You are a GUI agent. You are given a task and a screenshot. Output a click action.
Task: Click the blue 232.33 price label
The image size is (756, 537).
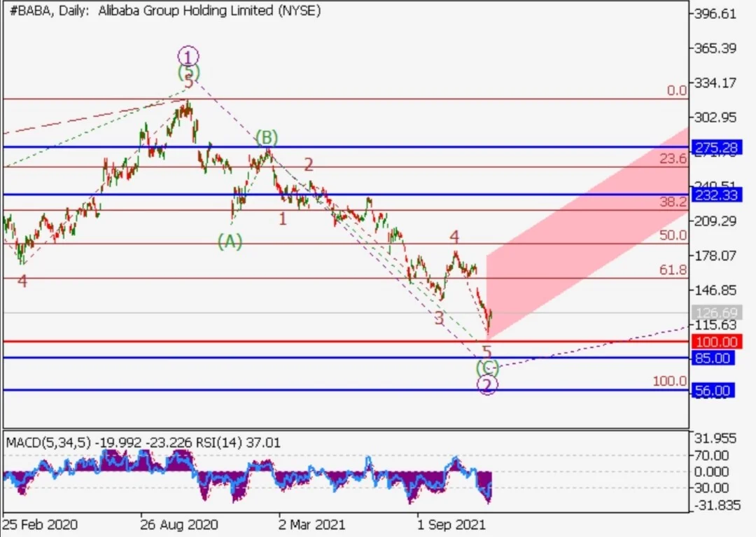click(x=717, y=195)
